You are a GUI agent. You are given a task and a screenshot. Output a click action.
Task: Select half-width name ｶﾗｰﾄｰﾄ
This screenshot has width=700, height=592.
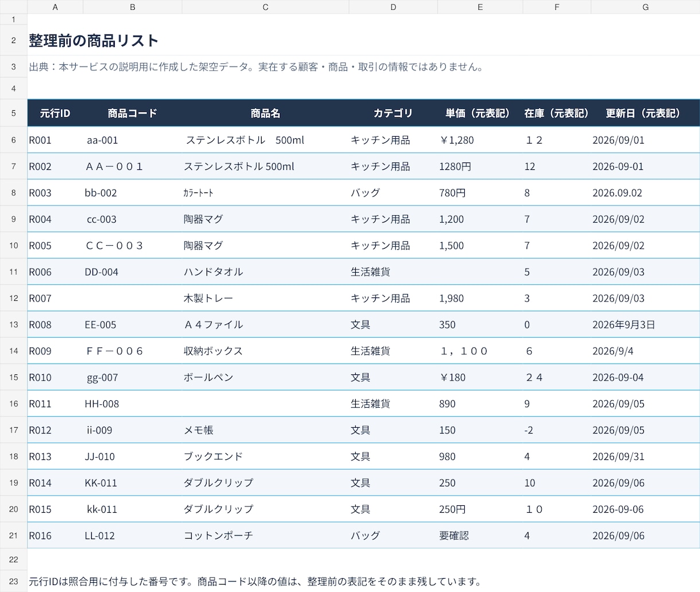coord(266,192)
